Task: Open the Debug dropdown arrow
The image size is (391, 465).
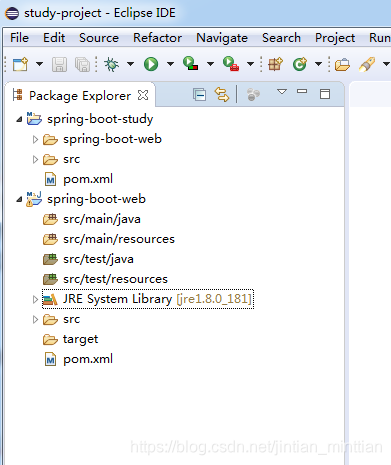Action: click(x=130, y=64)
